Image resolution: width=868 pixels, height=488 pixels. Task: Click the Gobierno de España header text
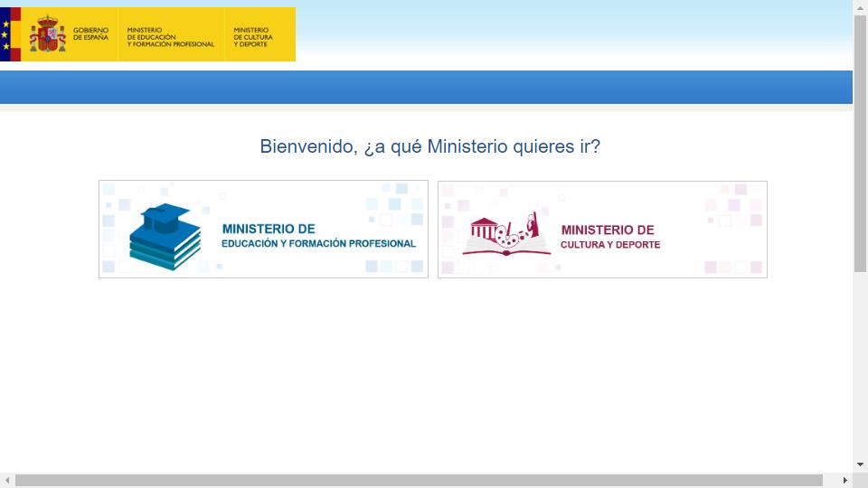[90, 33]
